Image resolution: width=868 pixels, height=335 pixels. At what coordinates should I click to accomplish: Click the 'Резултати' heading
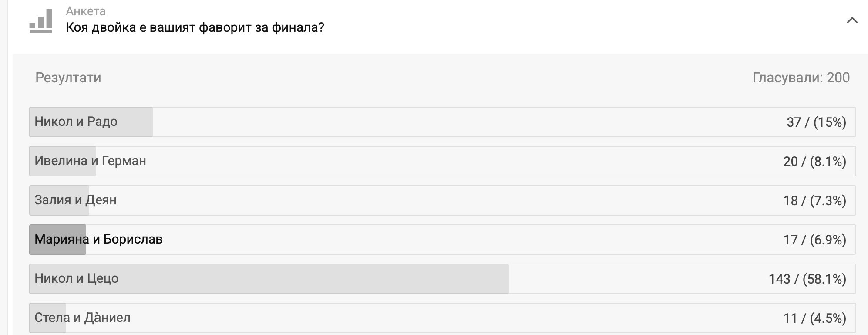click(68, 78)
